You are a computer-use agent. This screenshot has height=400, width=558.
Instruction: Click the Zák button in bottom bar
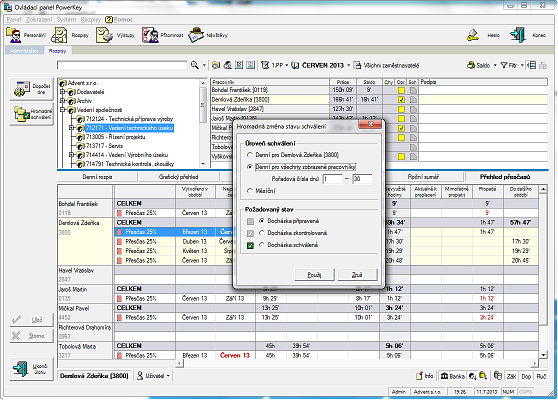511,376
